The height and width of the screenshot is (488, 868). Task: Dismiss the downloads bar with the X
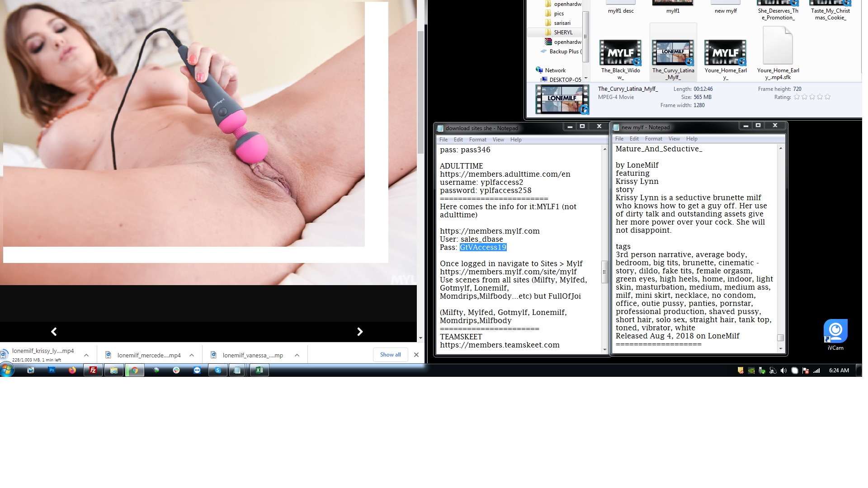pos(416,355)
